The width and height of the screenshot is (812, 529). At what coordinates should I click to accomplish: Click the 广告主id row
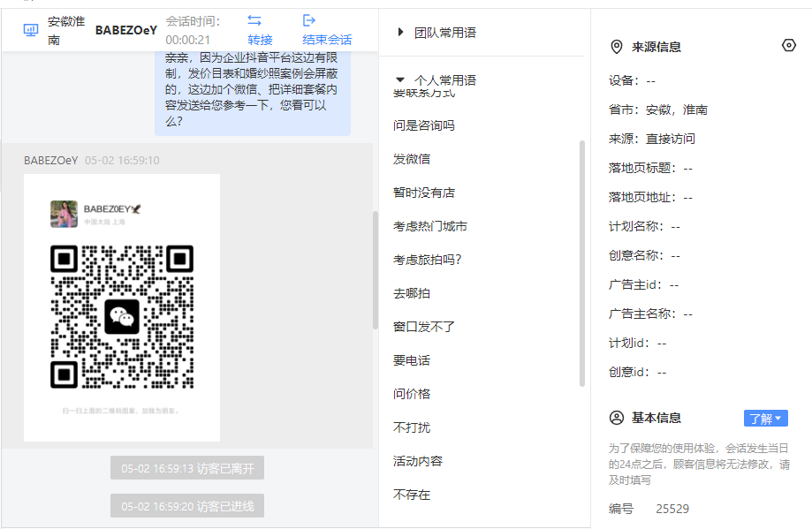click(644, 284)
